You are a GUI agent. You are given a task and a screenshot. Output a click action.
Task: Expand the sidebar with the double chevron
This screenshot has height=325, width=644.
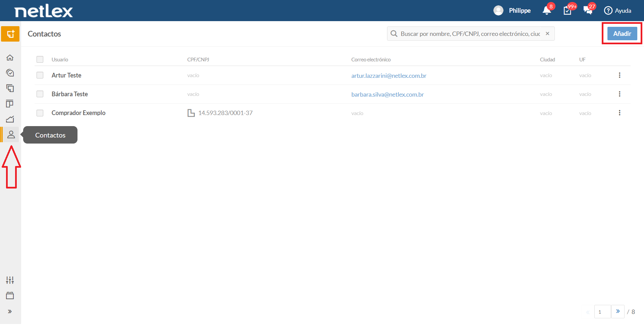(10, 312)
